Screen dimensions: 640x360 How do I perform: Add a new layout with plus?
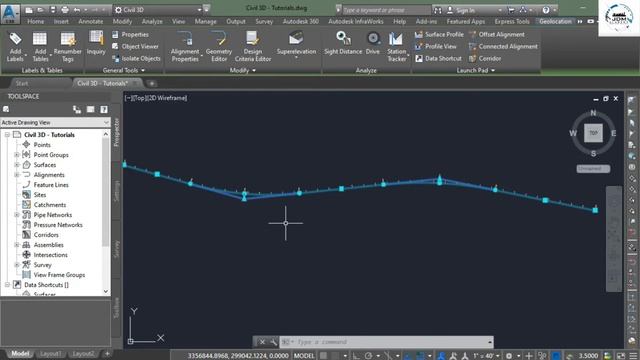[x=107, y=354]
